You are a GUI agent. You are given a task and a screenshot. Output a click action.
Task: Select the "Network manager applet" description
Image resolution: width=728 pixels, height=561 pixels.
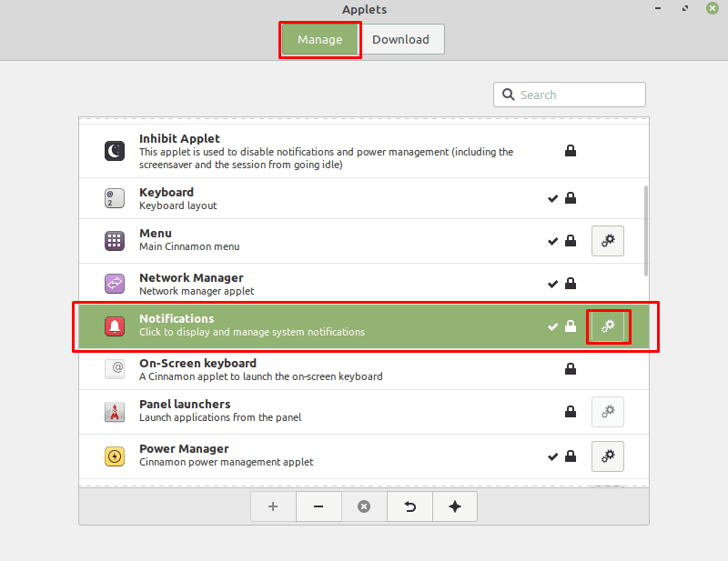tap(197, 291)
